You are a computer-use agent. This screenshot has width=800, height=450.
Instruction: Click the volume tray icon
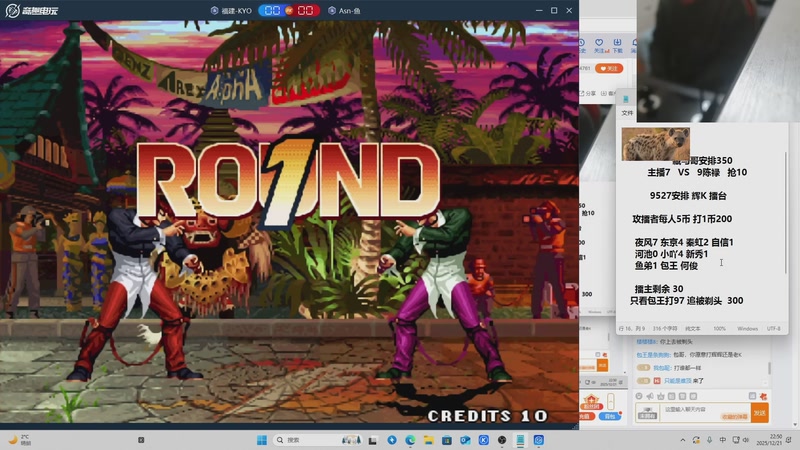(x=745, y=440)
